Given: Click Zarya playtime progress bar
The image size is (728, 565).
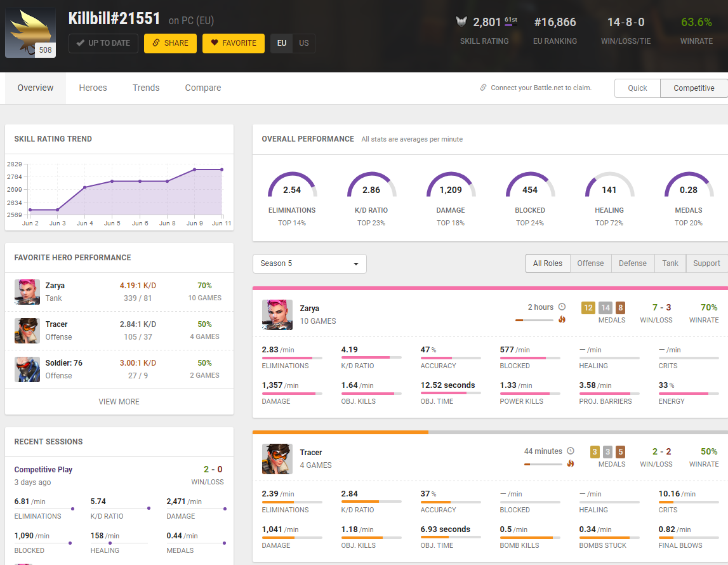Looking at the screenshot, I should click(x=534, y=321).
